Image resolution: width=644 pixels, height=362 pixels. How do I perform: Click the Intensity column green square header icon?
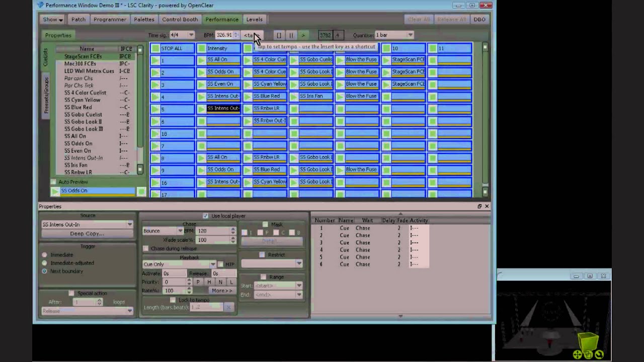202,48
